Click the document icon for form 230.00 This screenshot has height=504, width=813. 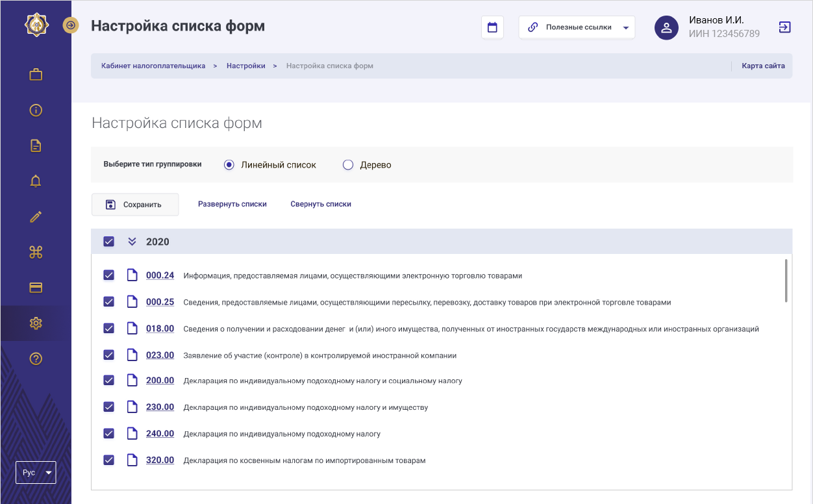point(132,407)
